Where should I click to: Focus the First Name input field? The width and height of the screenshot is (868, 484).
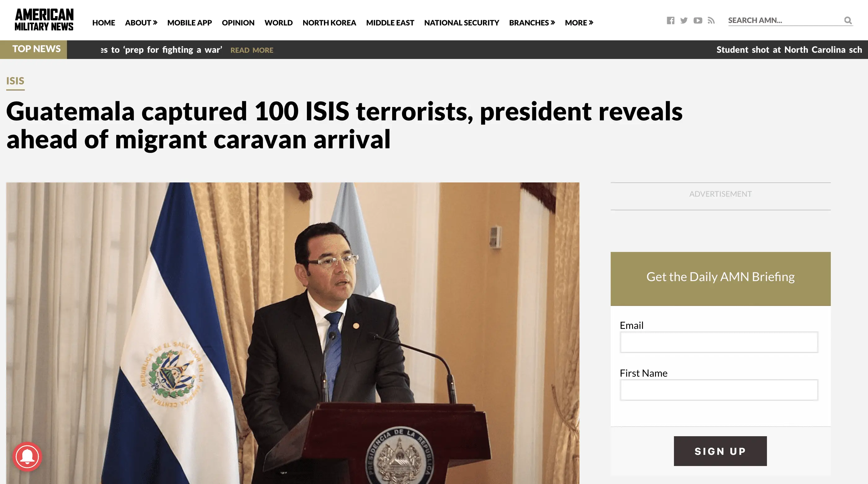719,390
